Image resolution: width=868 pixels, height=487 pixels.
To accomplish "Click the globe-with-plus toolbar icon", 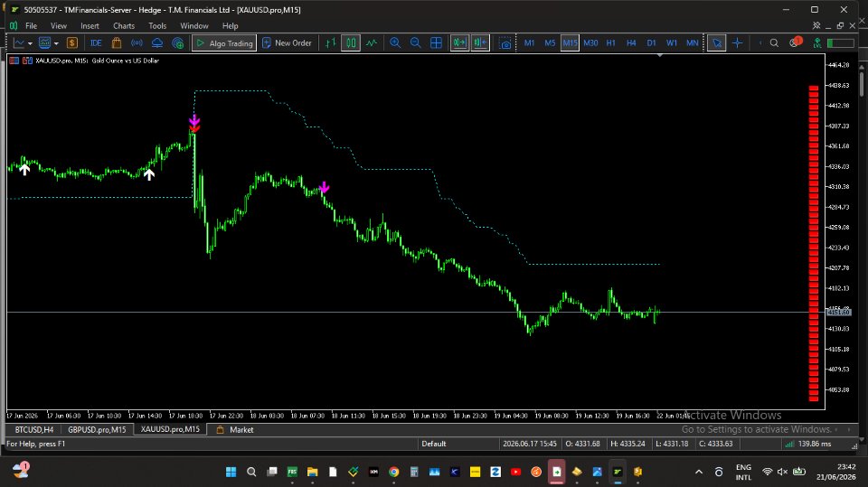I will [178, 42].
